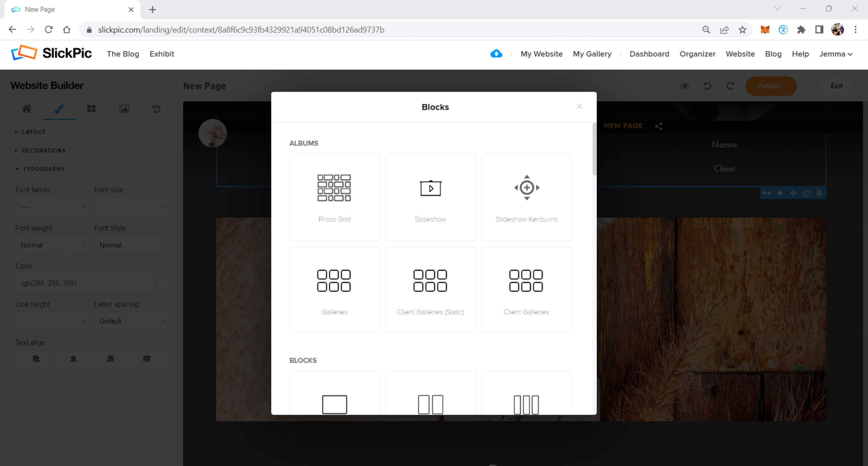The image size is (868, 466).
Task: Expand the Layout section
Action: [33, 132]
